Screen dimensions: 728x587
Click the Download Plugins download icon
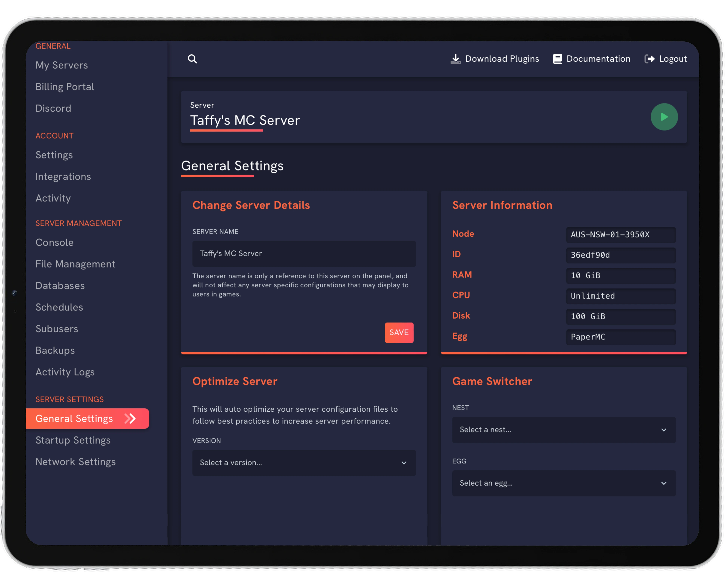456,59
